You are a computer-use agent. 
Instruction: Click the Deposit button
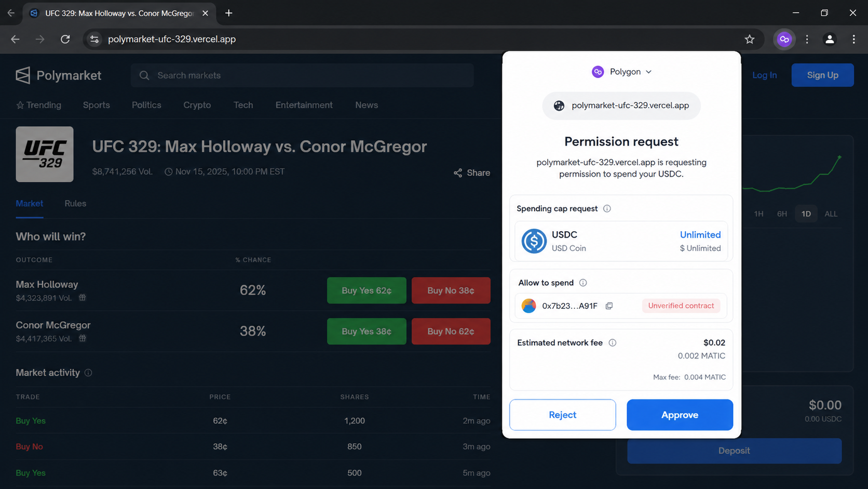(x=734, y=451)
